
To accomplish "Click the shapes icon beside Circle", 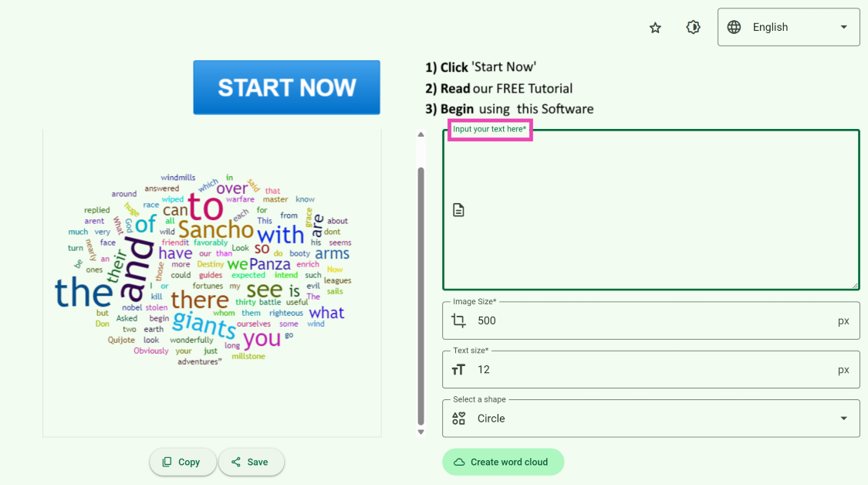I will (x=458, y=419).
